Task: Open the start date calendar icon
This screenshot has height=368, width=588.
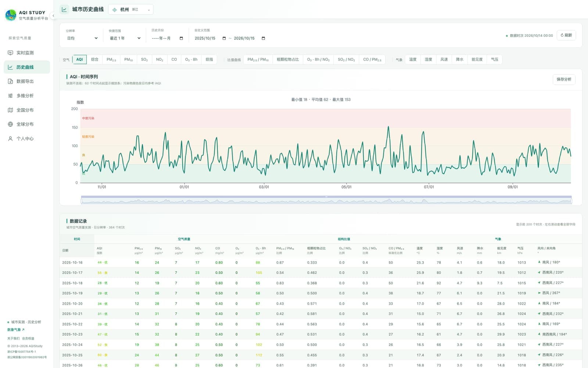Action: pos(224,38)
